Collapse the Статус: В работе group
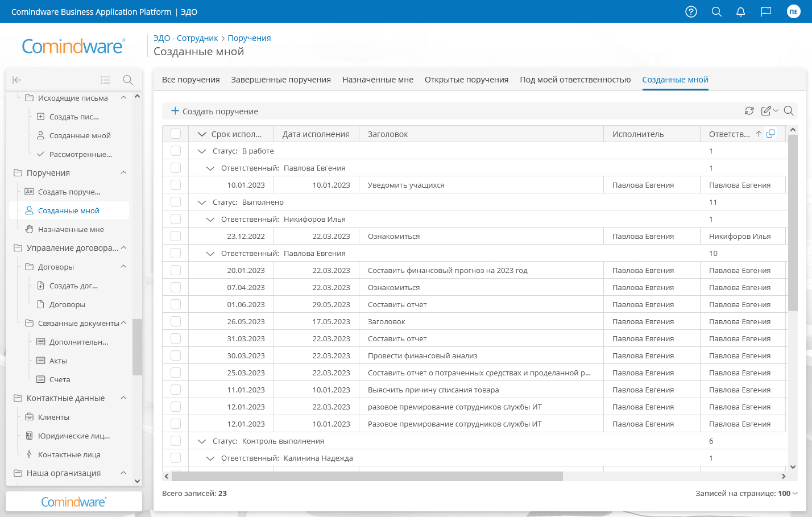 tap(201, 151)
